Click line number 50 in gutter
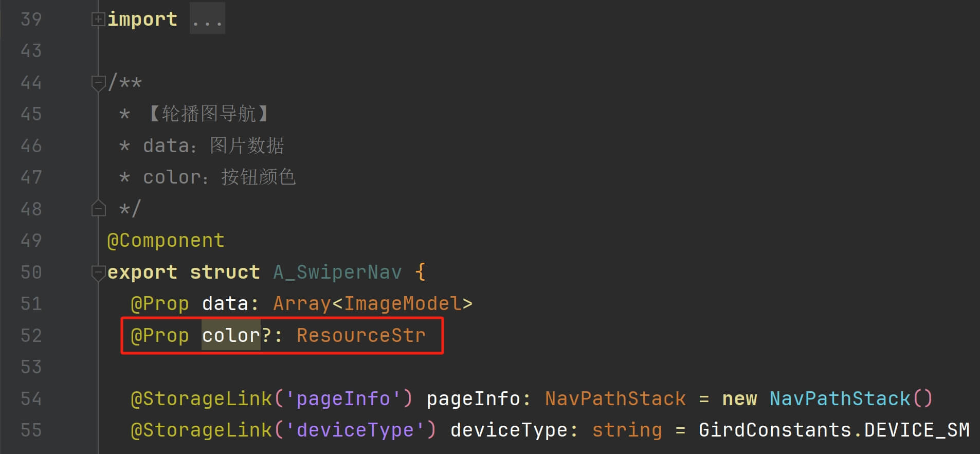 click(31, 272)
